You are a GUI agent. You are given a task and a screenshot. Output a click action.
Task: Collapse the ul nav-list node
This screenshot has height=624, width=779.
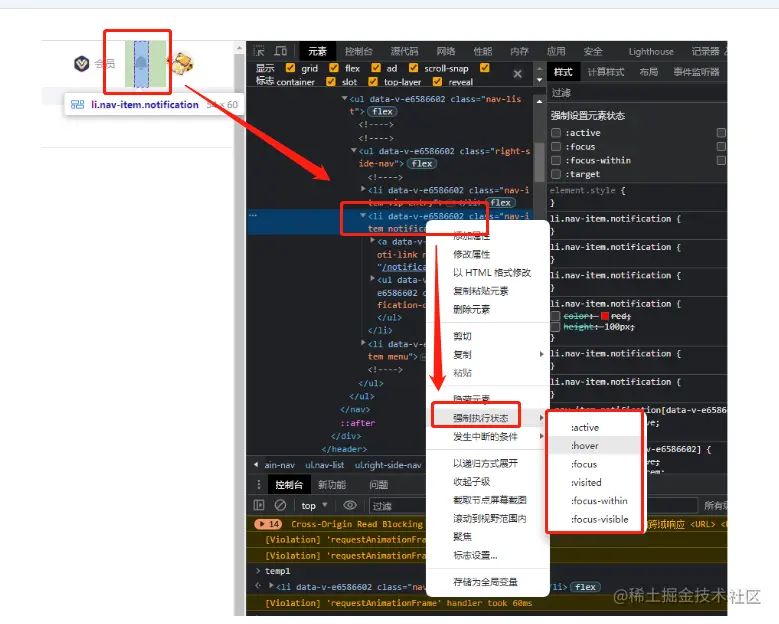tap(345, 98)
